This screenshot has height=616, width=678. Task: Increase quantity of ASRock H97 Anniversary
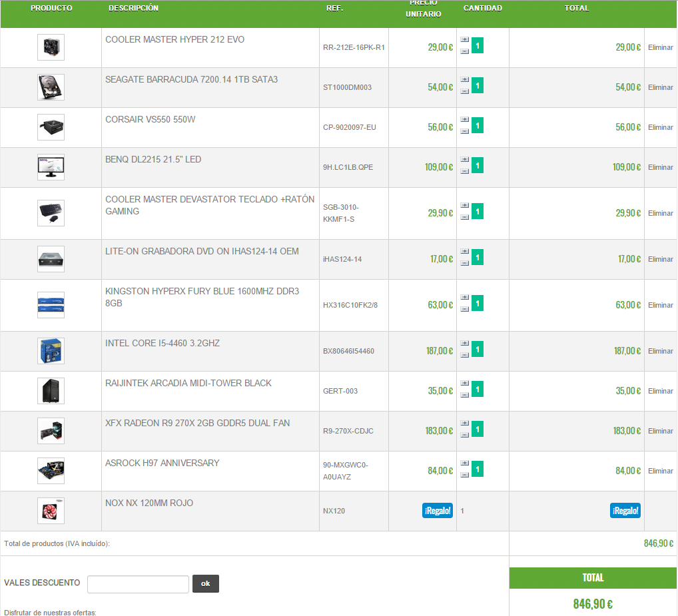464,463
